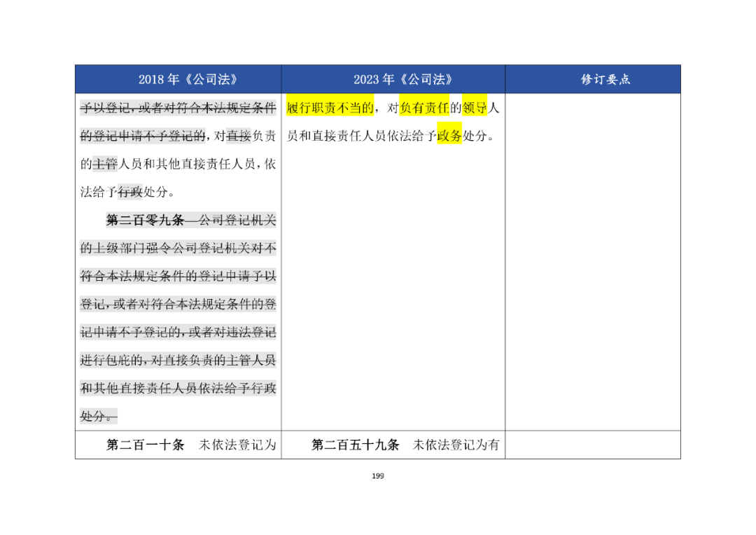Click the highlighted word 政务
Screen dimensions: 756x535
pyautogui.click(x=449, y=136)
